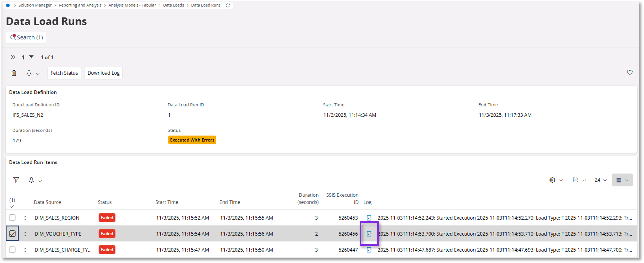Click log text of 5260456 row
Viewport: 644px width, 263px height.
(505, 234)
